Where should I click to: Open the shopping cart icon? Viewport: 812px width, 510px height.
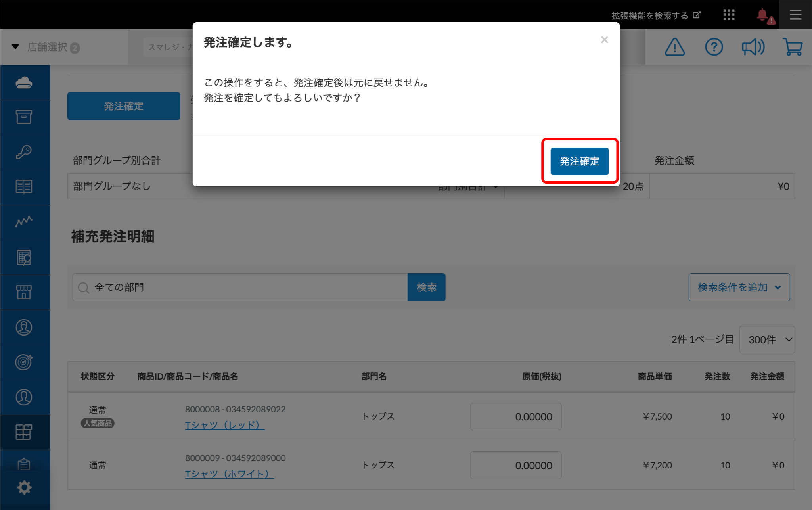click(792, 47)
